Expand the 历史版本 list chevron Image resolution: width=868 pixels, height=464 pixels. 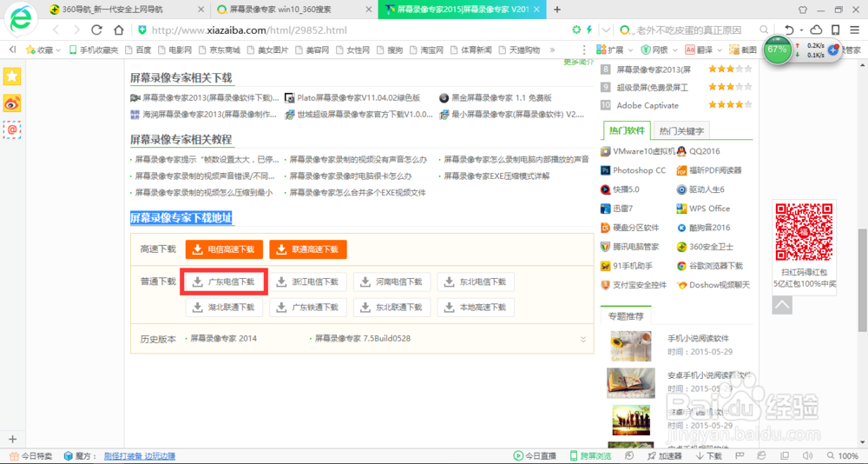pos(583,339)
